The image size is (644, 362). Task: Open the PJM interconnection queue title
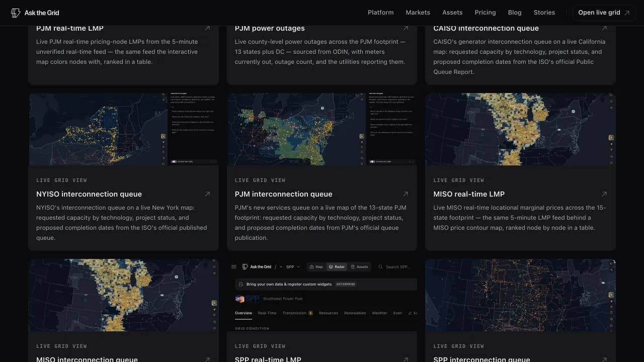point(284,194)
